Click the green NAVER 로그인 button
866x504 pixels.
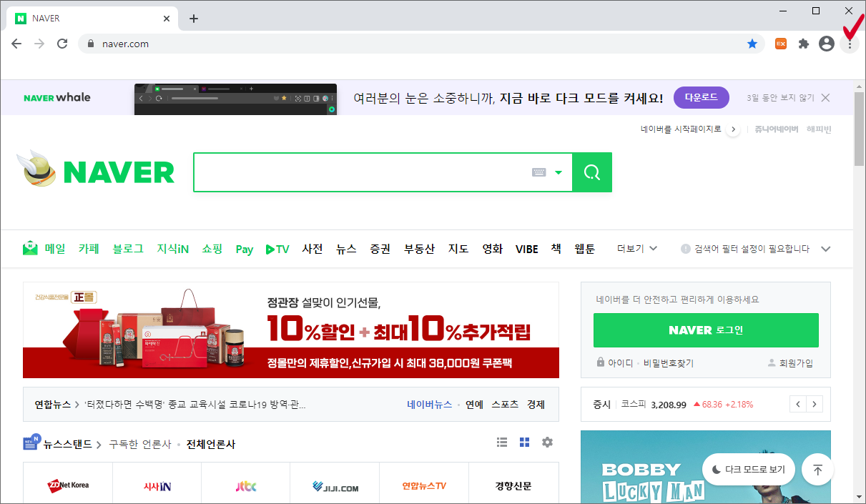(706, 330)
